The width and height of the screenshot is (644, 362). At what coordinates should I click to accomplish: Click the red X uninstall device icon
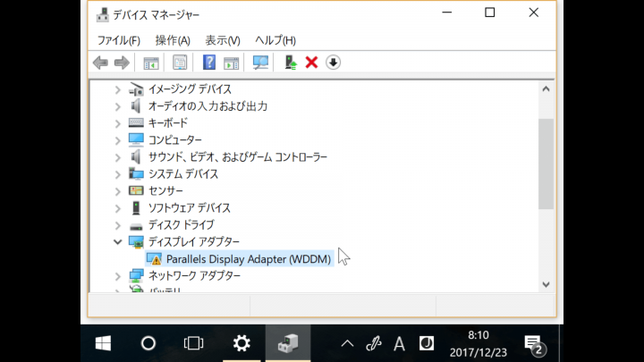point(312,63)
